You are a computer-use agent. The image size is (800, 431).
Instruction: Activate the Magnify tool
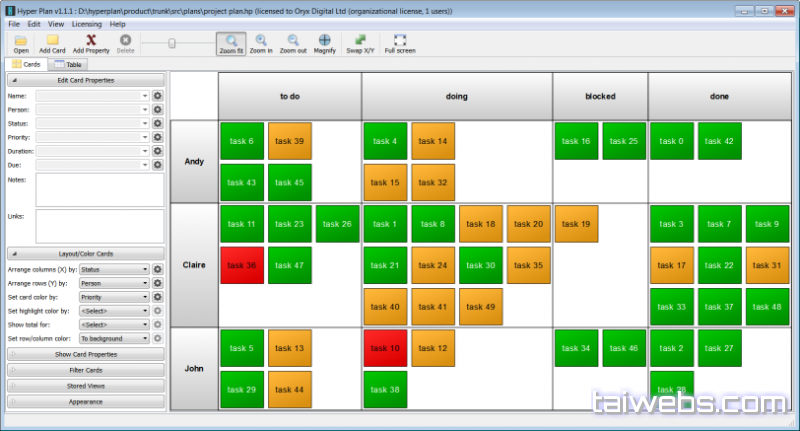coord(325,40)
